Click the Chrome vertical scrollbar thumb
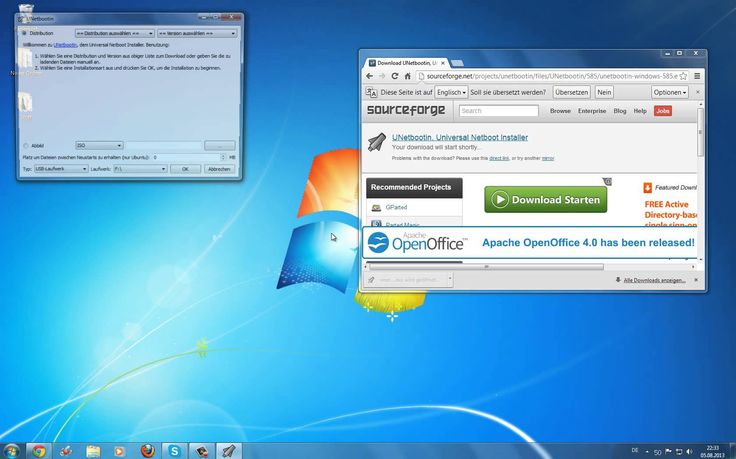The image size is (736, 459). (700, 132)
